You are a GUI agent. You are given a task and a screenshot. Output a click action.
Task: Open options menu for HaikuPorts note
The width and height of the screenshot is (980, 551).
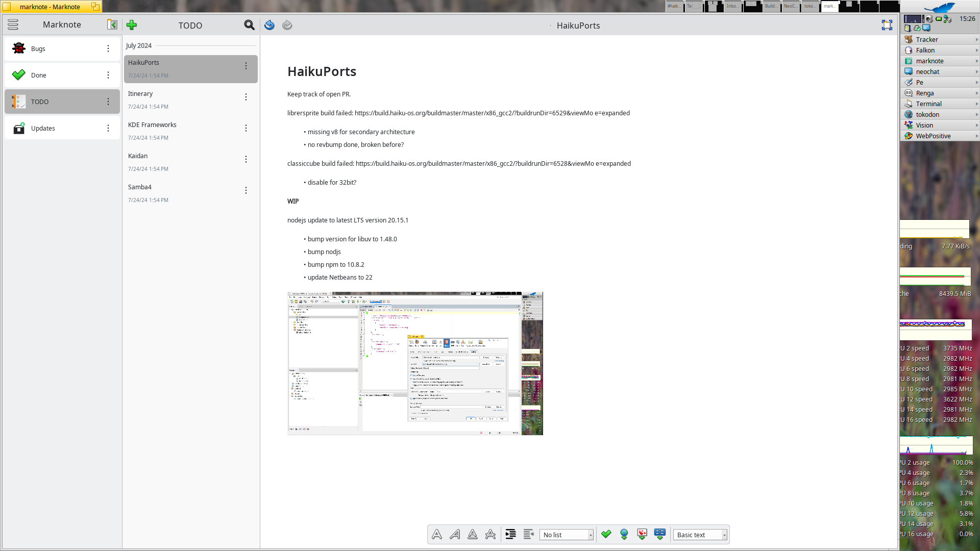coord(246,66)
